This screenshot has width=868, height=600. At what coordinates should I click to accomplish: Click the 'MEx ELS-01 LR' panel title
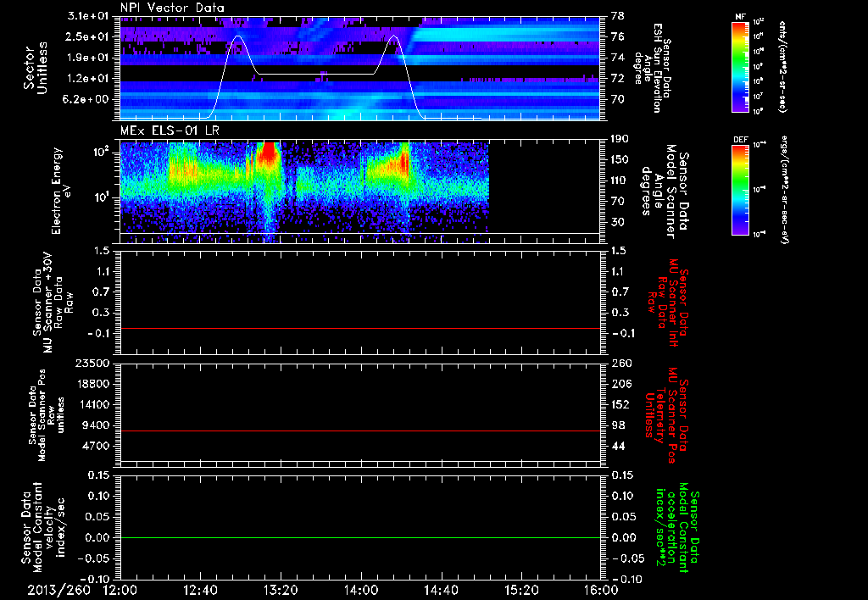coord(169,131)
